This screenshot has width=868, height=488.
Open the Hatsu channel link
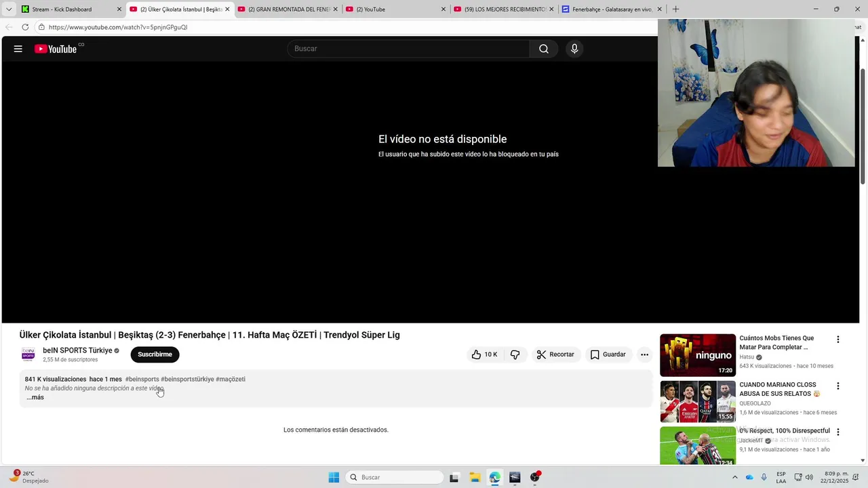pyautogui.click(x=747, y=357)
